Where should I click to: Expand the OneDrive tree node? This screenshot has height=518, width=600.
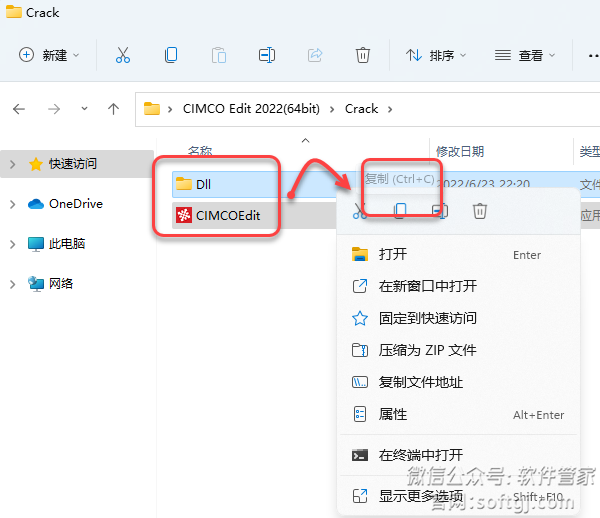pos(13,204)
